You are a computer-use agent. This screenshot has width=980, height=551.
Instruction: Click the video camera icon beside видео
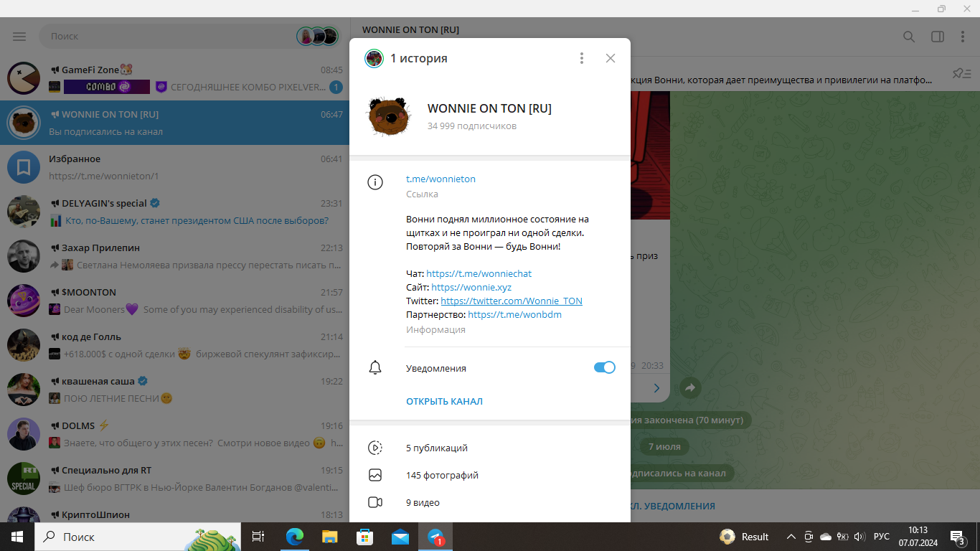click(x=375, y=502)
